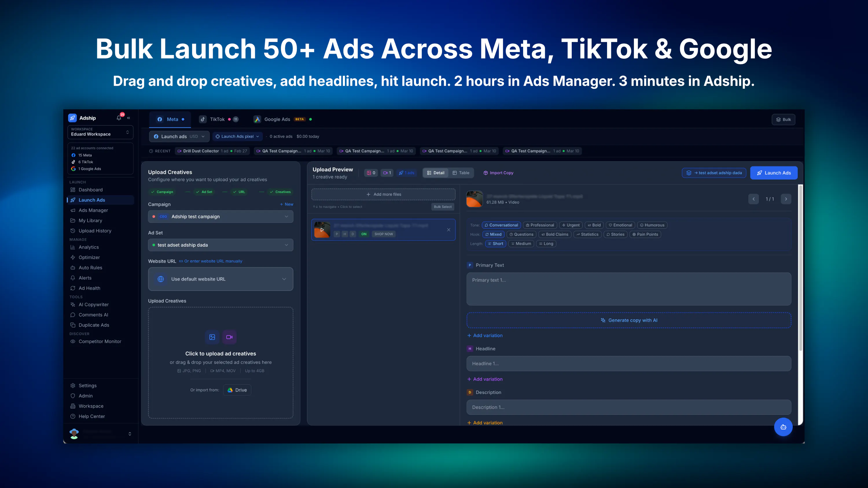The height and width of the screenshot is (488, 868).
Task: Remove the uploaded video creative
Action: pos(449,230)
